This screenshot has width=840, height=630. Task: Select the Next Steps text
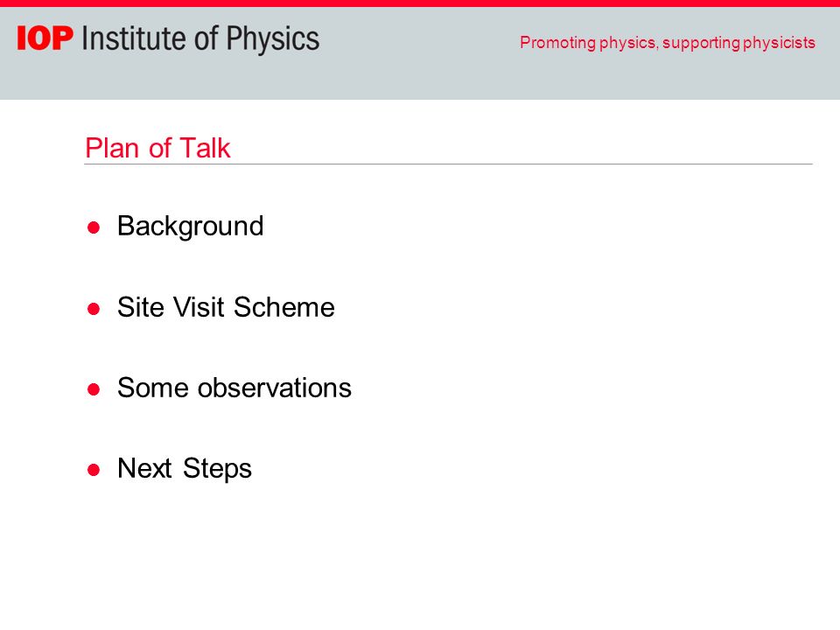coord(185,469)
